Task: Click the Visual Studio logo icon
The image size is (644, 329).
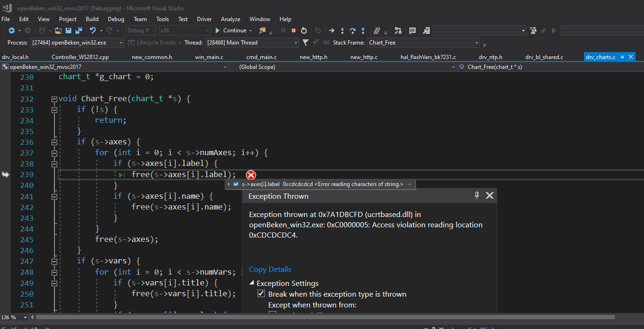Action: click(x=8, y=8)
